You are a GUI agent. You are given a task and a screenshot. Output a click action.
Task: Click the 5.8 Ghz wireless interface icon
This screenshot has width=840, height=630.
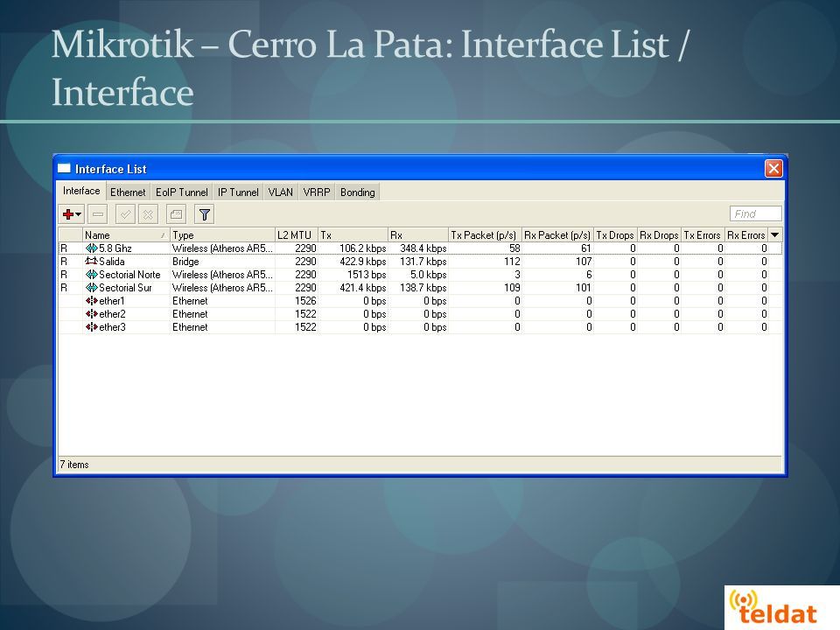click(92, 248)
